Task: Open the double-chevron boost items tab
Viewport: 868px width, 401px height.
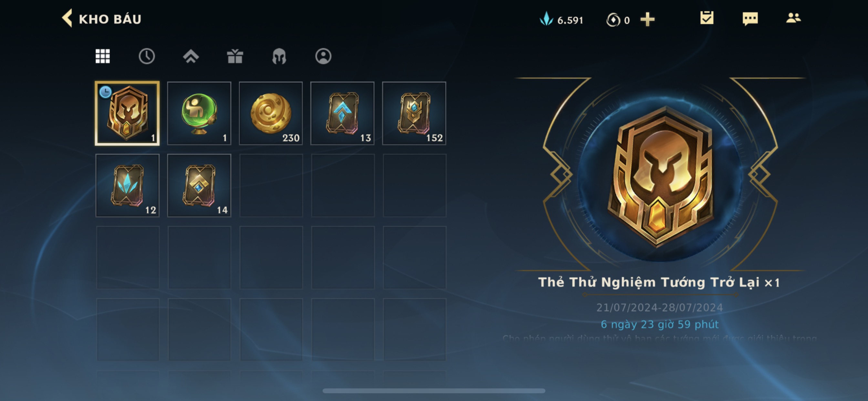Action: click(191, 56)
